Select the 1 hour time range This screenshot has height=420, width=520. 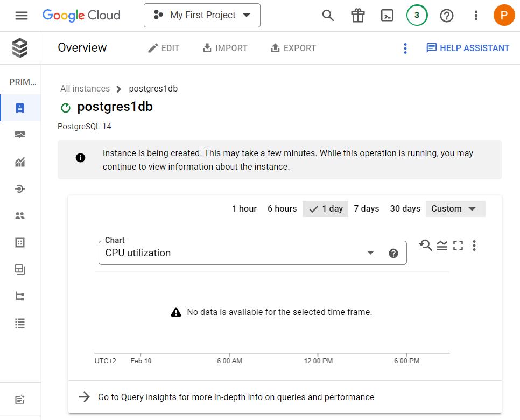(x=244, y=209)
